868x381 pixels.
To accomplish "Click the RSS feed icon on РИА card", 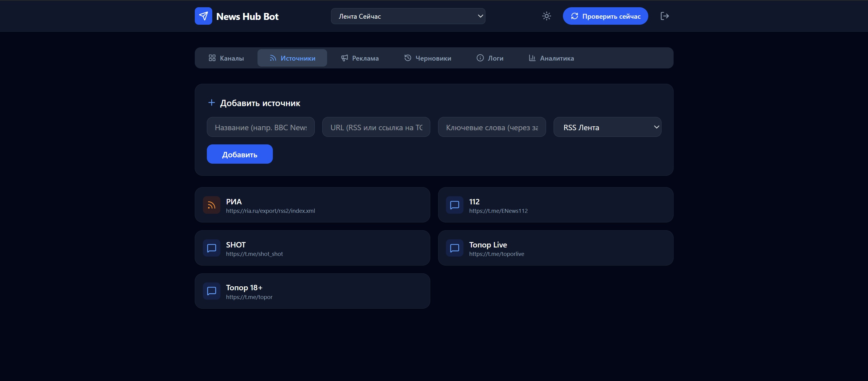I will pos(211,205).
